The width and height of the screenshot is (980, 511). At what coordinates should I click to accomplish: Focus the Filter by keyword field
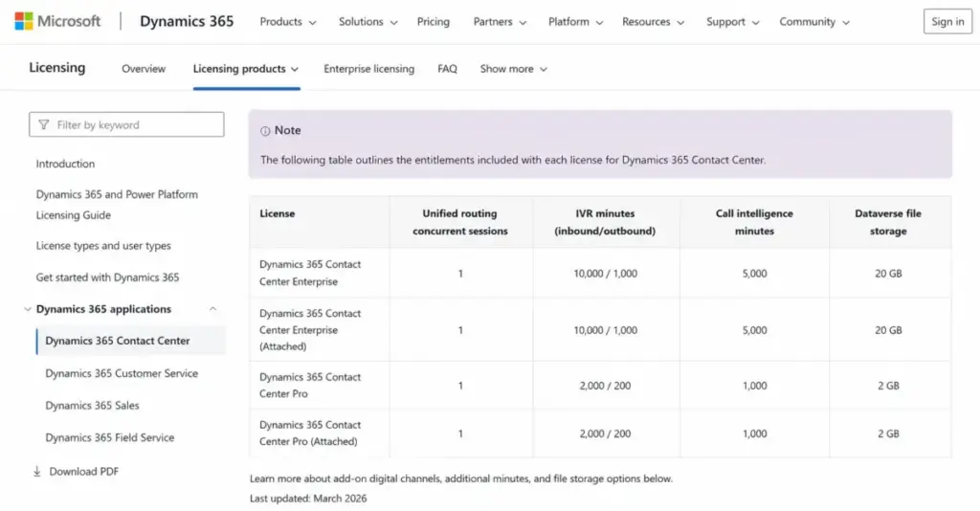[126, 125]
